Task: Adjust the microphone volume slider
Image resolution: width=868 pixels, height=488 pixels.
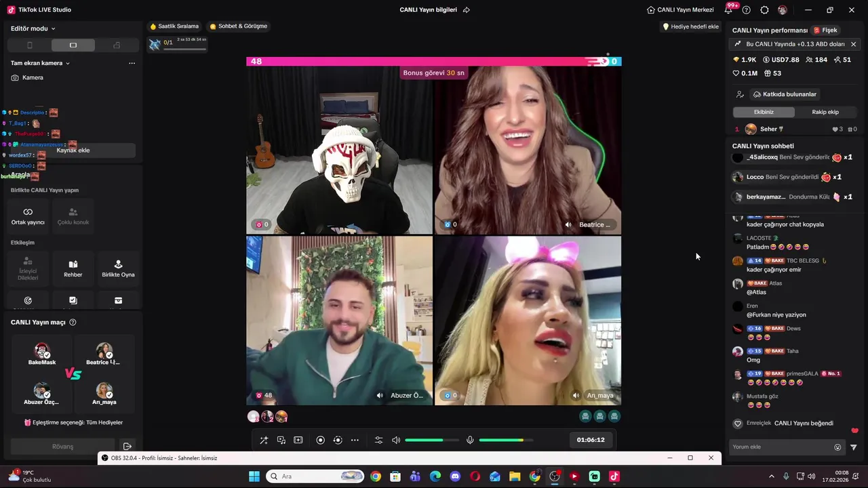Action: click(x=506, y=440)
